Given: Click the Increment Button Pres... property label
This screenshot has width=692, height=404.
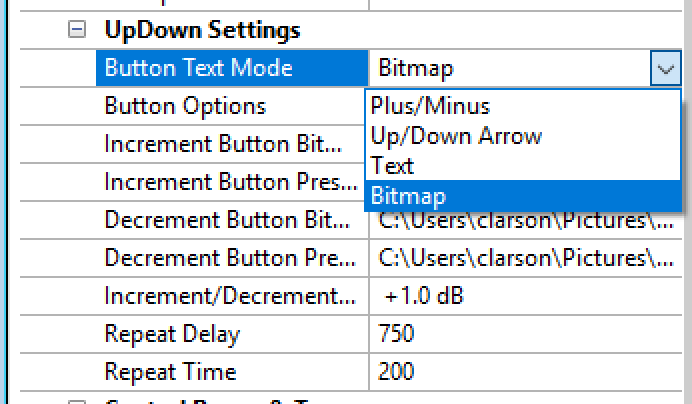Looking at the screenshot, I should pyautogui.click(x=232, y=182).
